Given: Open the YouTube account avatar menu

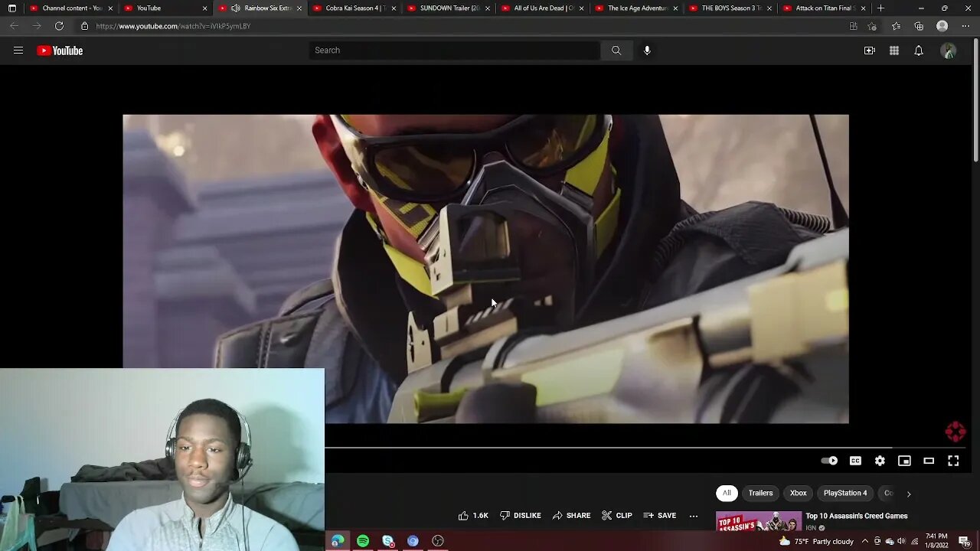Looking at the screenshot, I should (949, 51).
